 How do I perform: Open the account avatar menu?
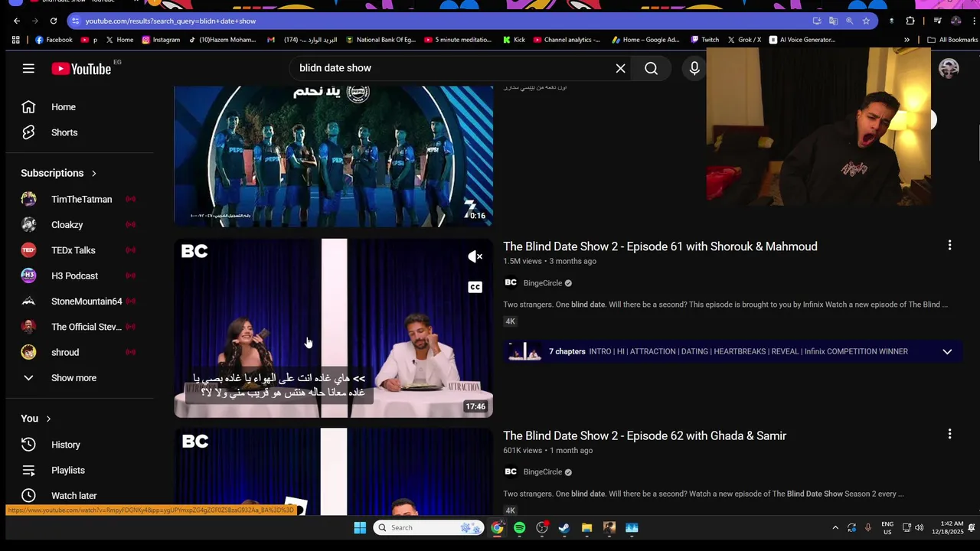coord(949,68)
